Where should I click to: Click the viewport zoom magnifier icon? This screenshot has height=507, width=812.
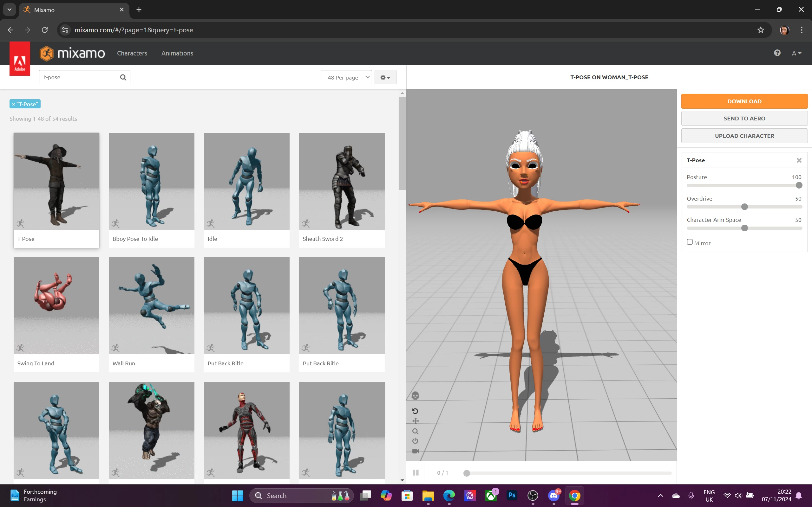tap(415, 432)
